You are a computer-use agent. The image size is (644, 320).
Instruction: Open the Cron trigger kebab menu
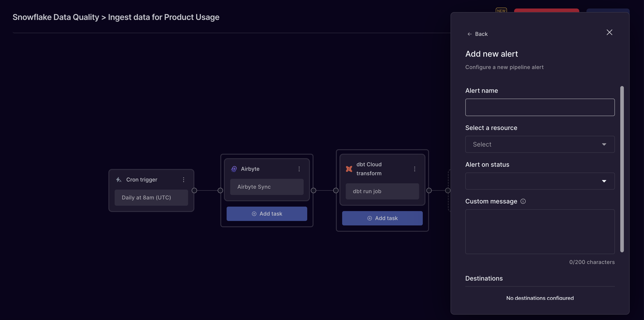pyautogui.click(x=184, y=179)
